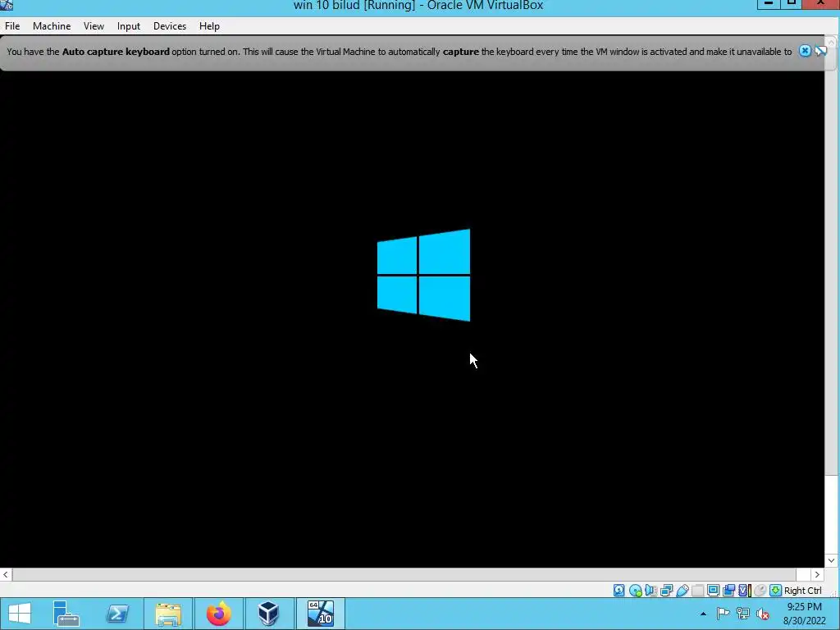840x630 pixels.
Task: Click the audio status icon in VirtualBox
Action: (651, 591)
